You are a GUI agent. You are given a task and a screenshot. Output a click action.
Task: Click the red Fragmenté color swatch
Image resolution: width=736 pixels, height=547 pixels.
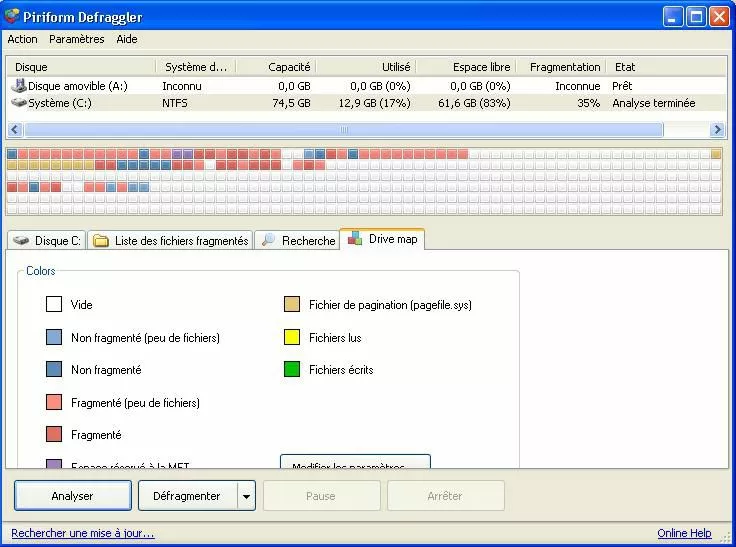(x=54, y=434)
